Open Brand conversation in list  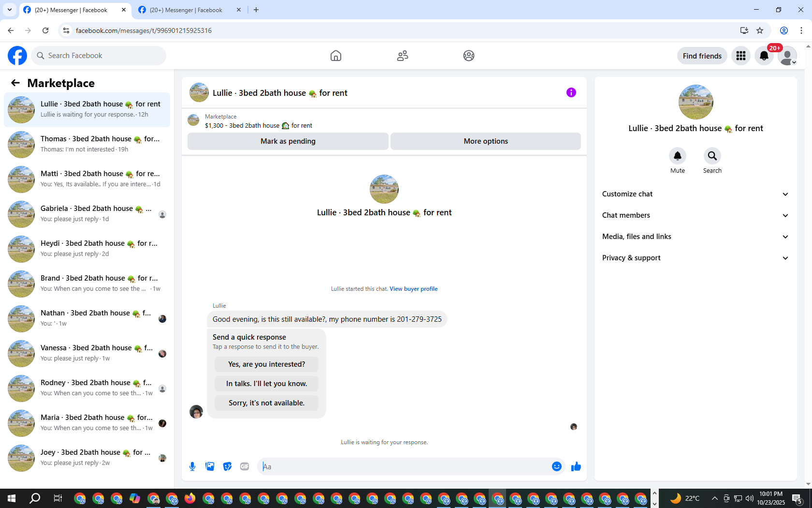click(87, 284)
